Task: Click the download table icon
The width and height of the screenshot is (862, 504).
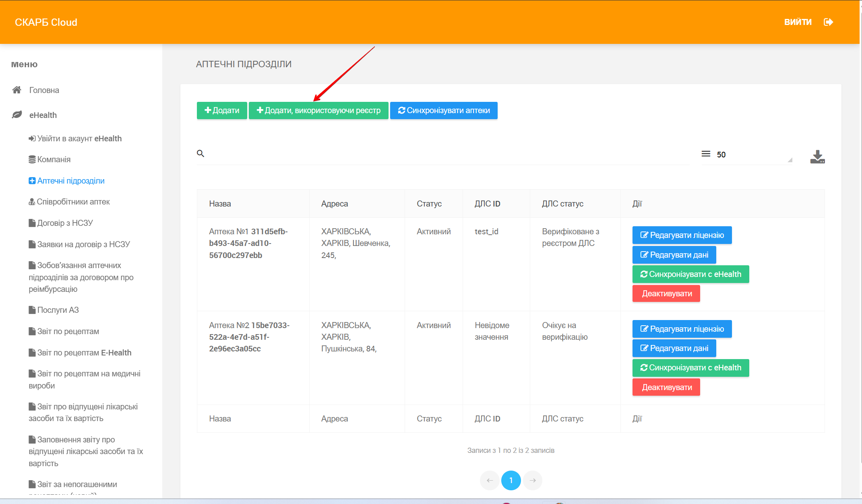Action: click(x=817, y=157)
